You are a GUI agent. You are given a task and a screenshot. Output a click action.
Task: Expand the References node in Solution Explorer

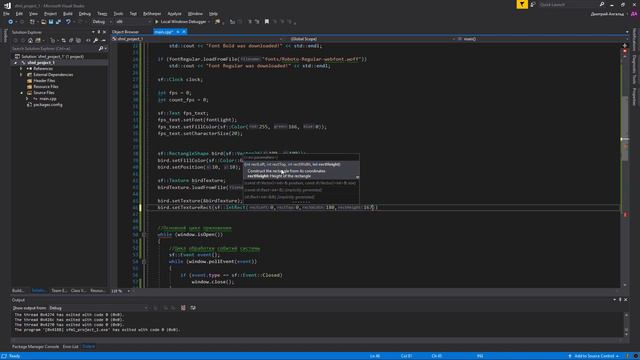pyautogui.click(x=21, y=69)
